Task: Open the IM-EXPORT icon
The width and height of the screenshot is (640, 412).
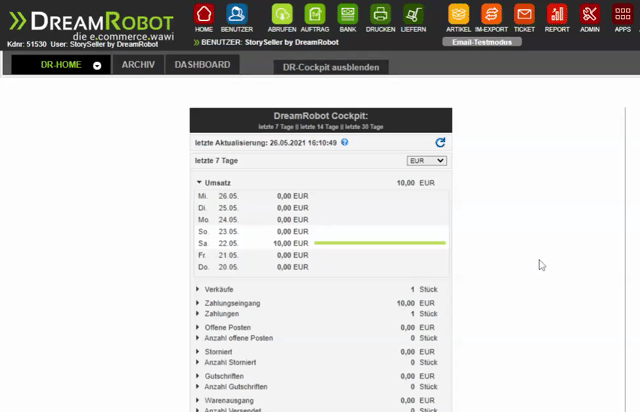Action: (491, 18)
